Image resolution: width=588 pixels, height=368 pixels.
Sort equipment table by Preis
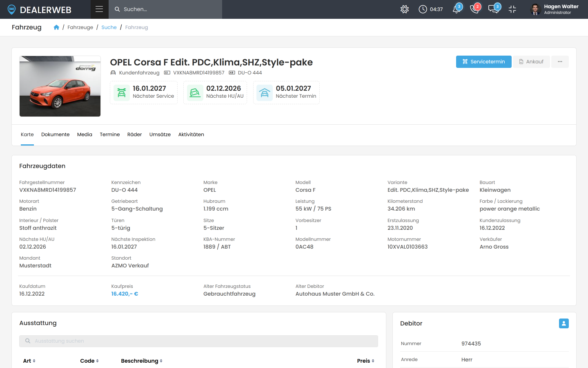click(365, 361)
